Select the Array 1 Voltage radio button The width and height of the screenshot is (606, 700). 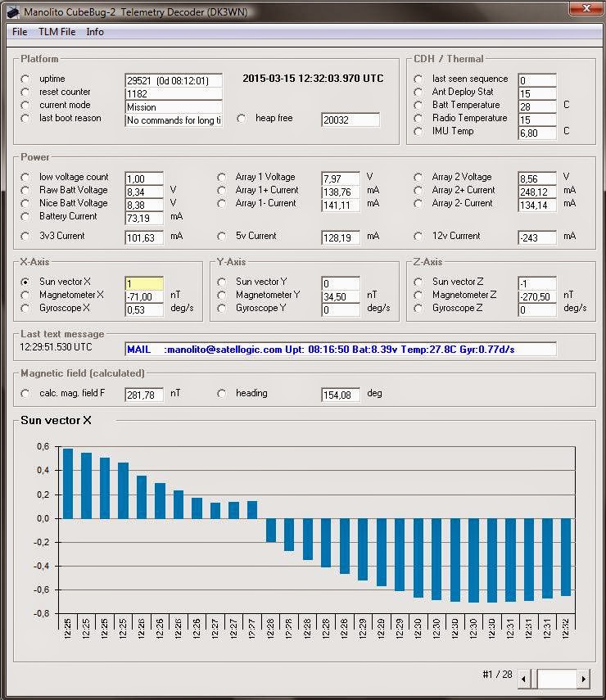click(221, 177)
